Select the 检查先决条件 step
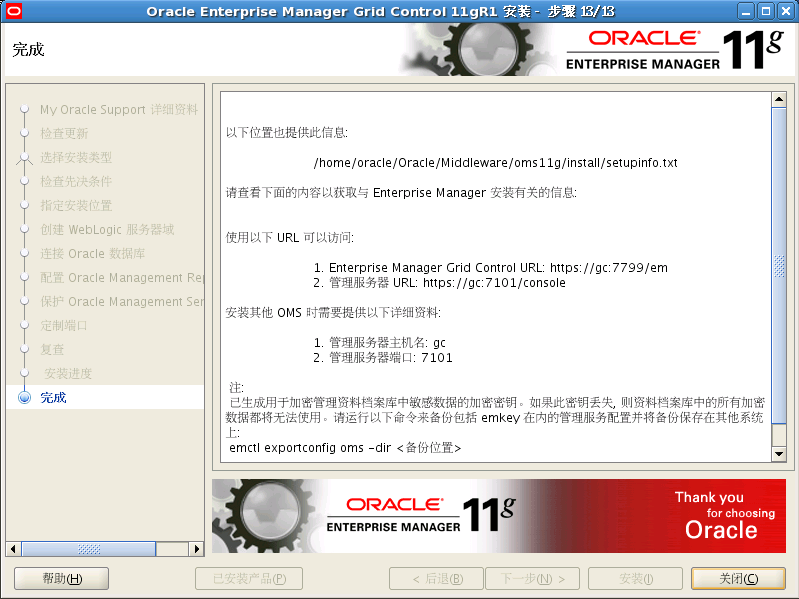The image size is (799, 599). click(76, 181)
